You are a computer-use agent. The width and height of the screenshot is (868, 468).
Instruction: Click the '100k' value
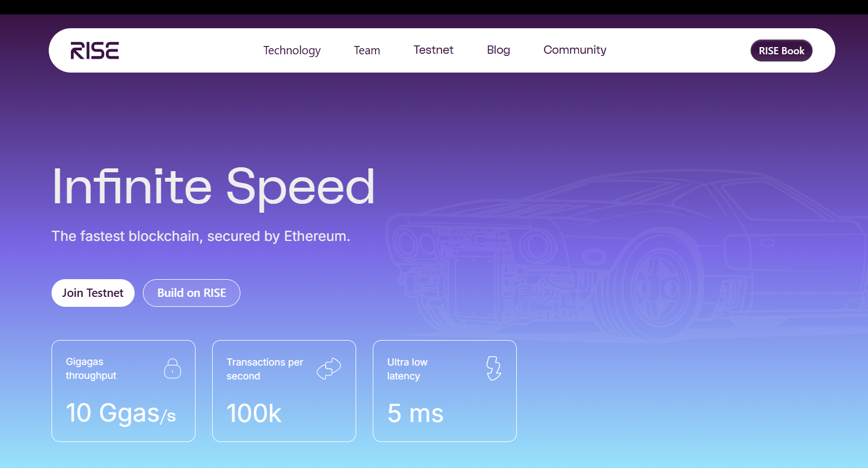click(x=254, y=414)
